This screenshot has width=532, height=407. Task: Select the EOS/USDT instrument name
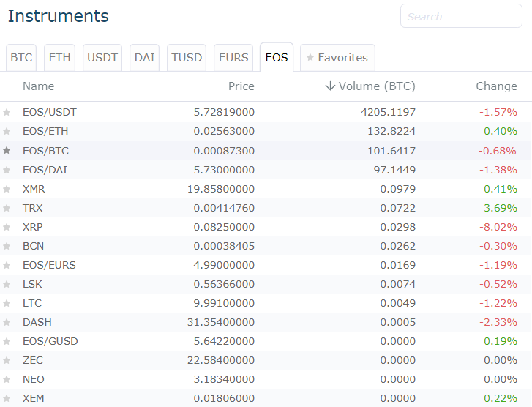click(x=50, y=112)
